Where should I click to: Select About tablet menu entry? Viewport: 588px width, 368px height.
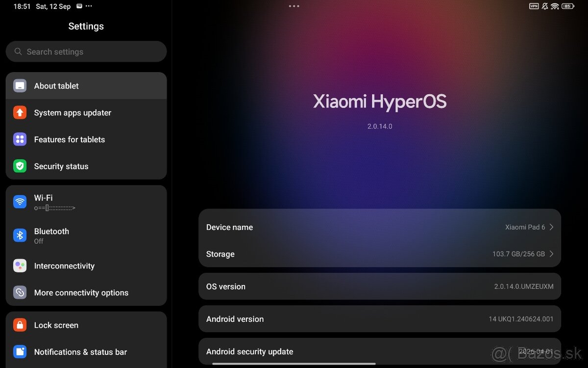point(86,86)
